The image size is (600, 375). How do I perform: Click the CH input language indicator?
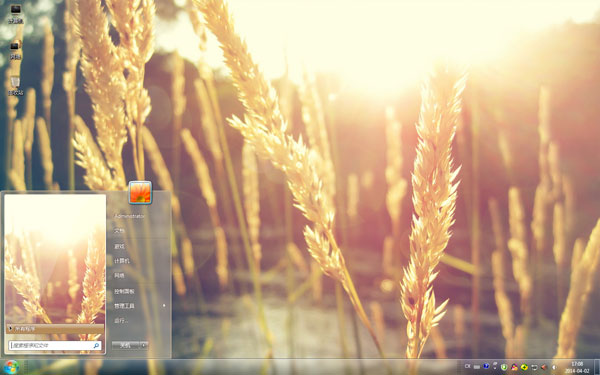click(x=467, y=367)
